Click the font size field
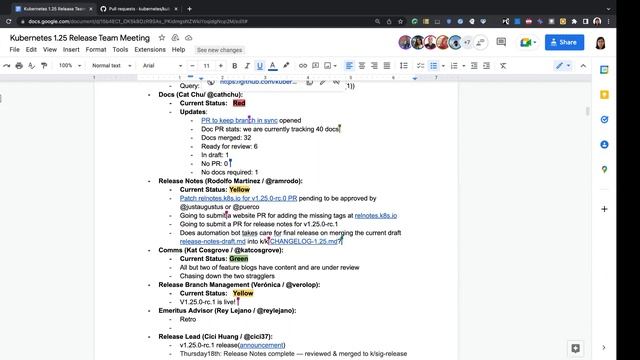Screen dimensions: 640x360 click(207, 66)
